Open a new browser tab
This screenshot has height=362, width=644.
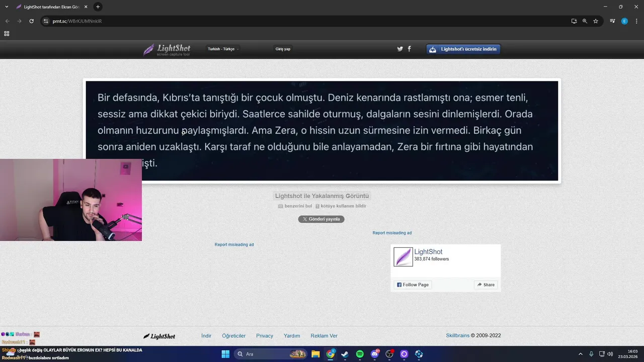[98, 7]
